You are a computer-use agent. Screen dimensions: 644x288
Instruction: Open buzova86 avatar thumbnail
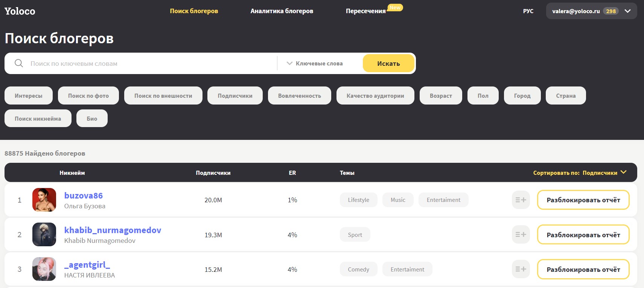click(x=44, y=200)
